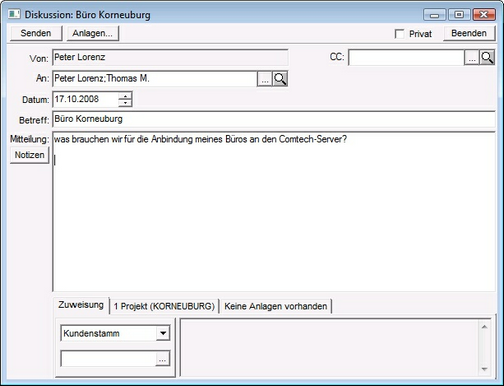The image size is (504, 386).
Task: Close the Diskussion window with X
Action: point(484,15)
